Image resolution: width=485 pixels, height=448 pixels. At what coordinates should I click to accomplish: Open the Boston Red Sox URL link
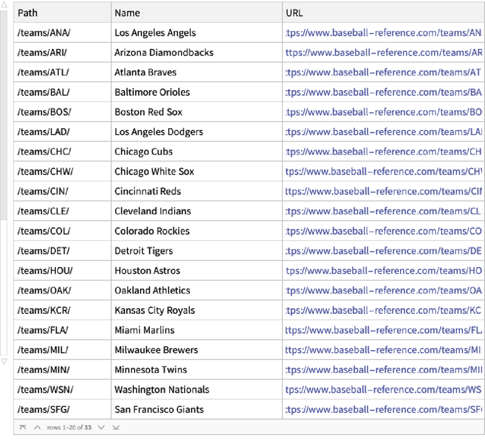383,112
